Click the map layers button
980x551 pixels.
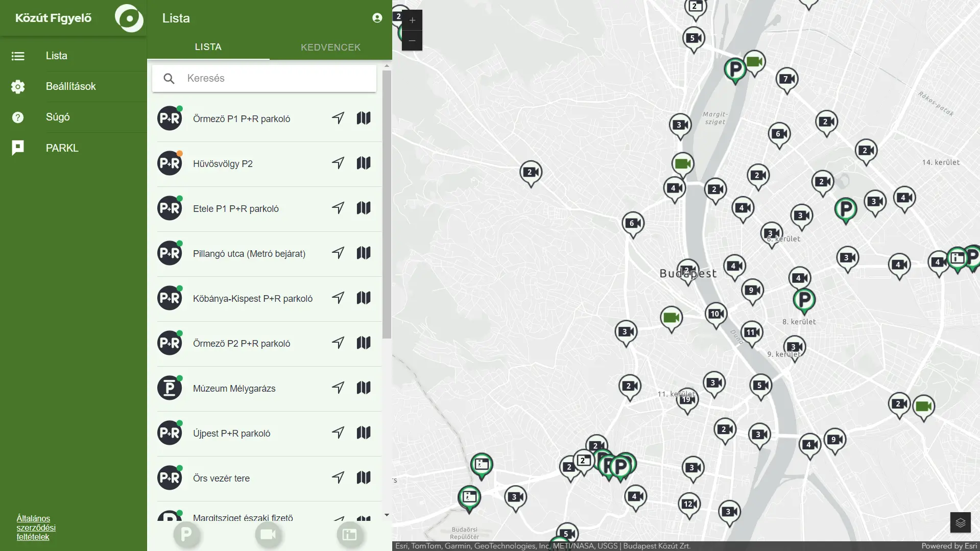tap(960, 522)
